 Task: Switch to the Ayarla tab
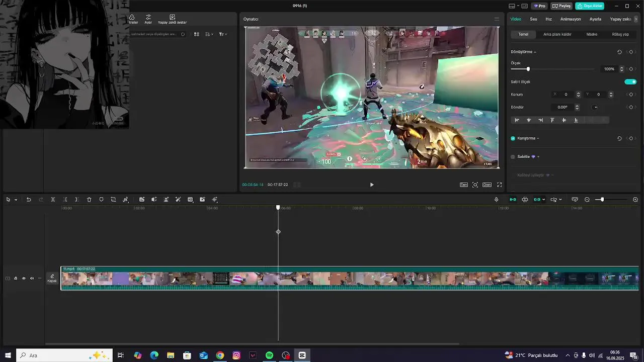[x=595, y=19]
